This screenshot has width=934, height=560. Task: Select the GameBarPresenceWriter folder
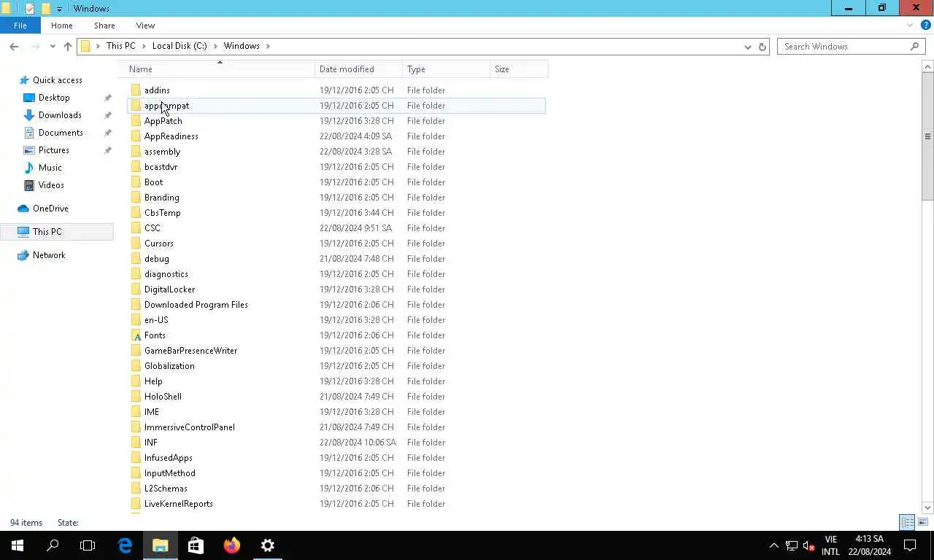click(190, 351)
